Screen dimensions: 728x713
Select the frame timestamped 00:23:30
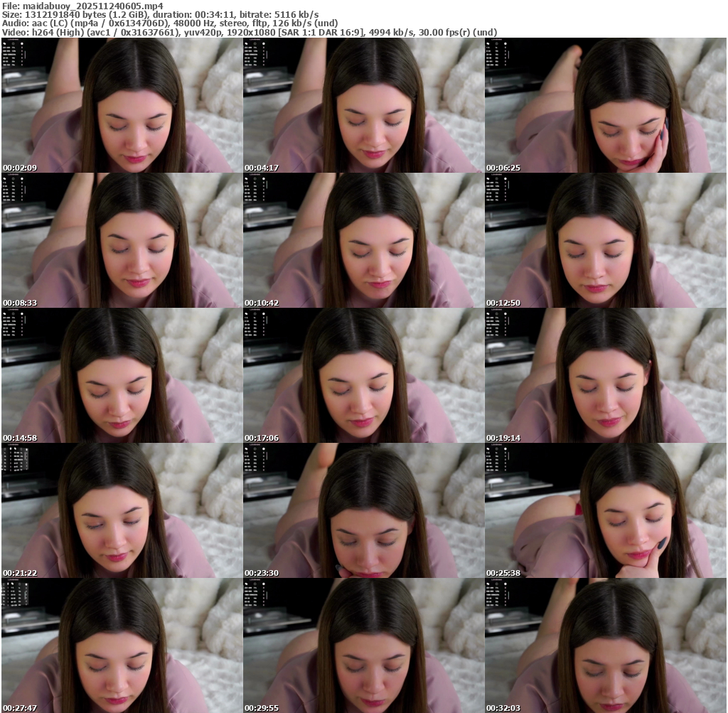[363, 510]
